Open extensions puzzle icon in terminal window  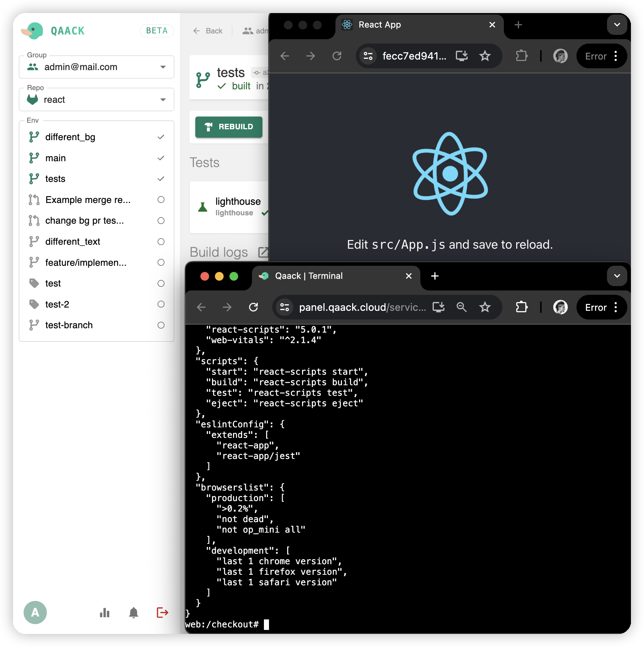tap(521, 308)
